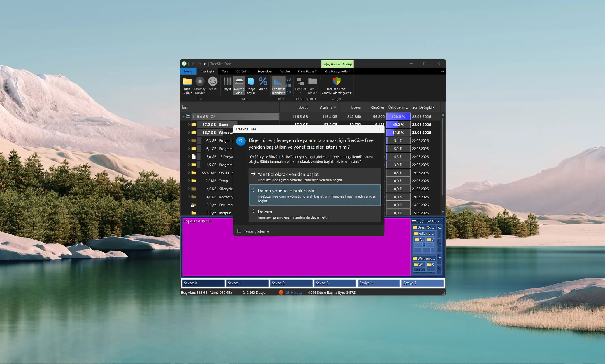Image resolution: width=605 pixels, height=364 pixels.
Task: Click the Users folder tile in the treemap
Action: 424,227
